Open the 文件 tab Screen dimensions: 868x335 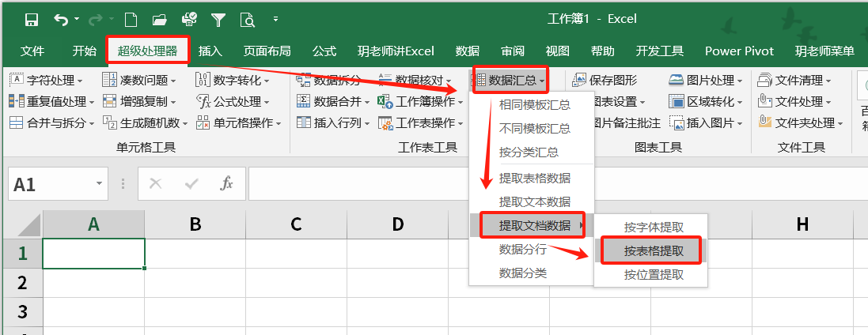point(32,51)
